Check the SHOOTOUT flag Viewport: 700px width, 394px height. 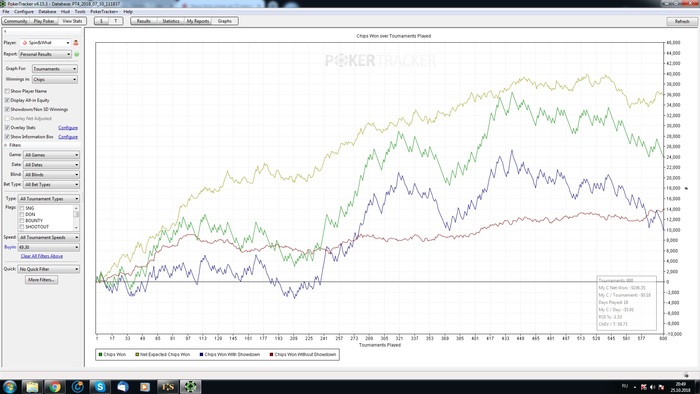pos(21,227)
